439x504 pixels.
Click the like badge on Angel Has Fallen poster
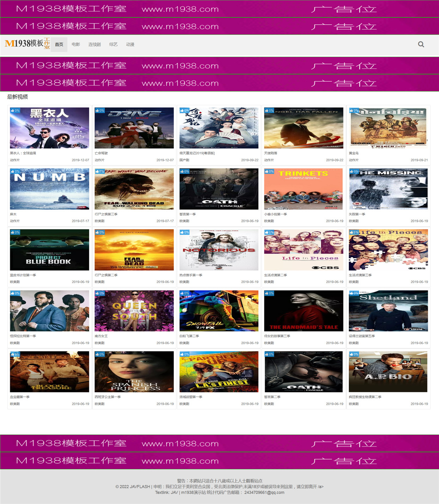click(x=269, y=110)
